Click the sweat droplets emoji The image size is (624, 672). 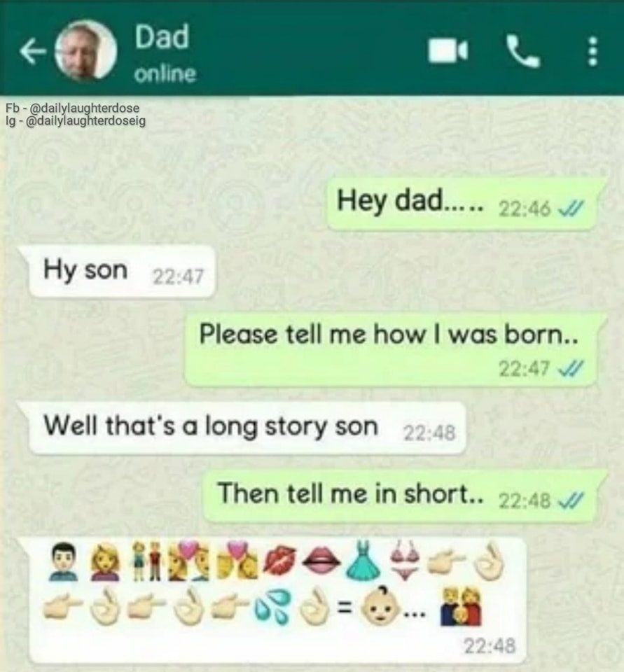click(272, 606)
